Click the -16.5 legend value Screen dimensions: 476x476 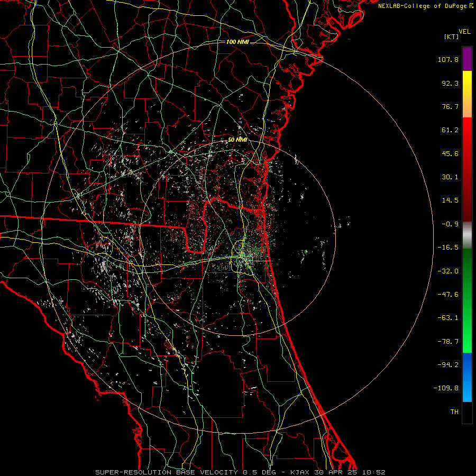448,248
